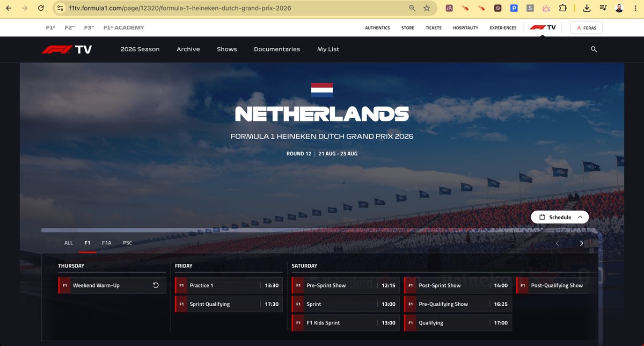Open the Sprint 13:00 session
644x346 pixels.
pyautogui.click(x=346, y=304)
